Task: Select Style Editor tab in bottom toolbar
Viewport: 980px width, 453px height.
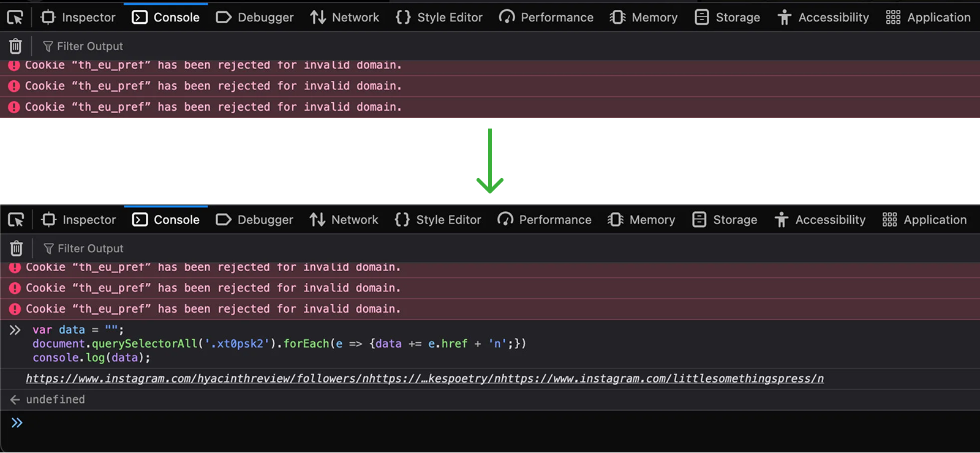Action: (439, 220)
